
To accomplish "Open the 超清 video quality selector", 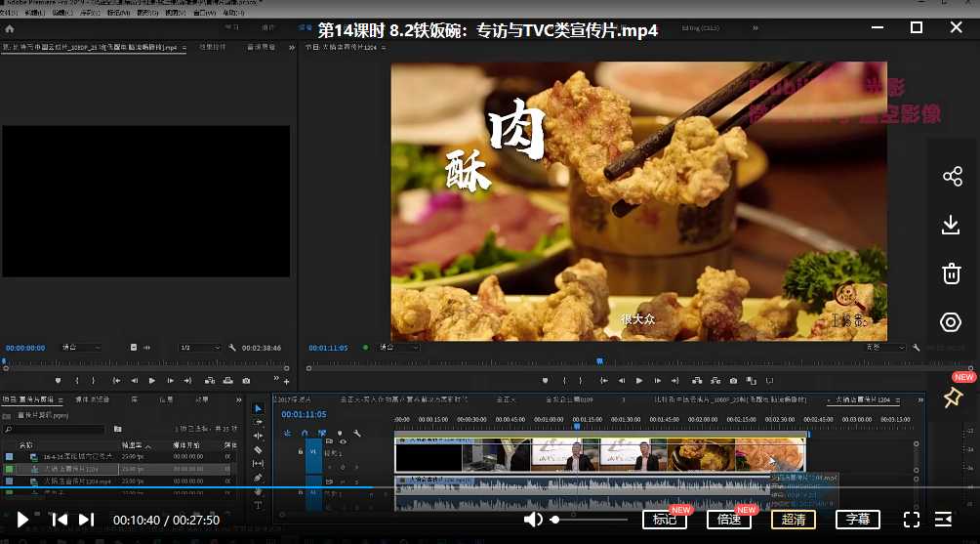I will [794, 520].
